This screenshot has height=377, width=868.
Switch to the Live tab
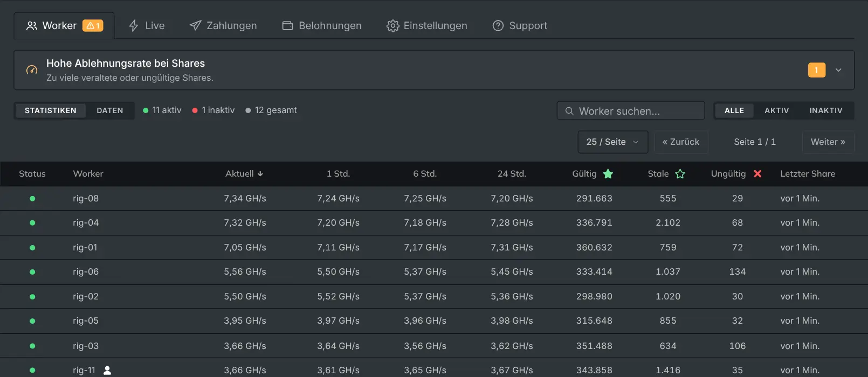coord(147,26)
